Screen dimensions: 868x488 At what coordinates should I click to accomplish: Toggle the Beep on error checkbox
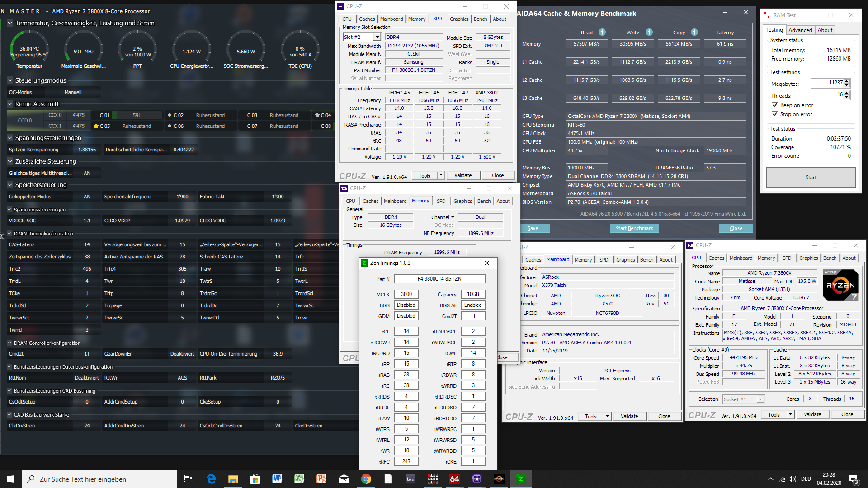[775, 105]
